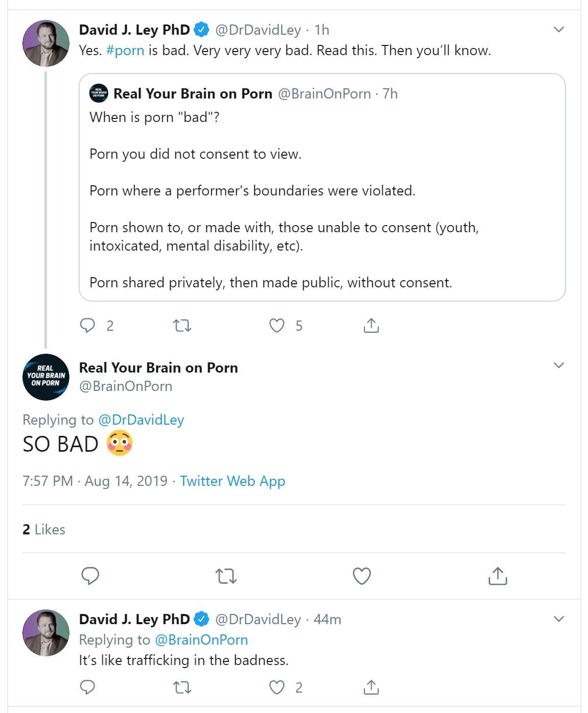Viewport: 588px width, 713px height.
Task: Retweet the top David Ley tweet
Action: [182, 325]
